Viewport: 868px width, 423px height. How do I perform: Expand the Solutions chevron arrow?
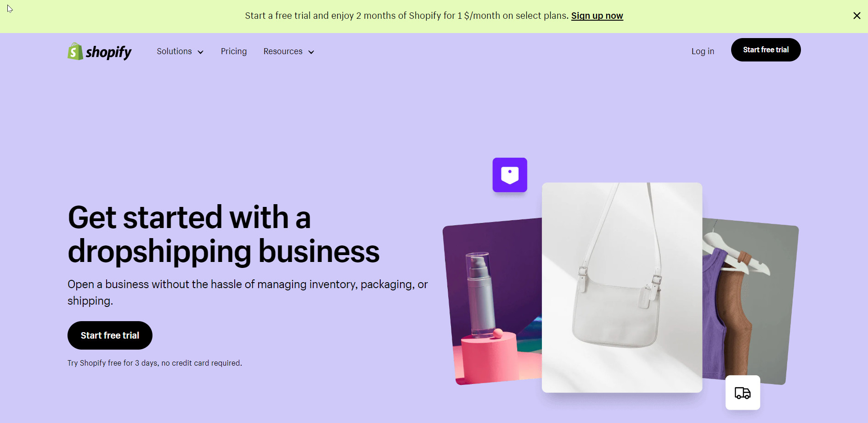point(200,52)
